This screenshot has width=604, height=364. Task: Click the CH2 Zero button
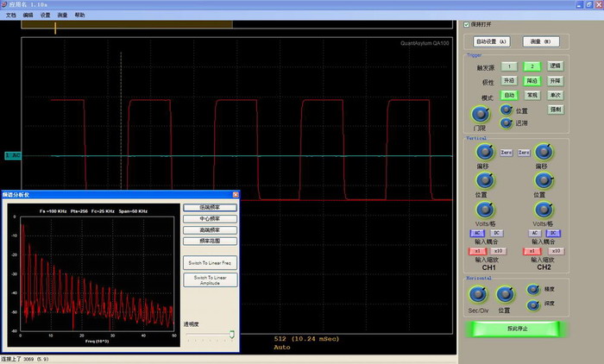click(524, 153)
